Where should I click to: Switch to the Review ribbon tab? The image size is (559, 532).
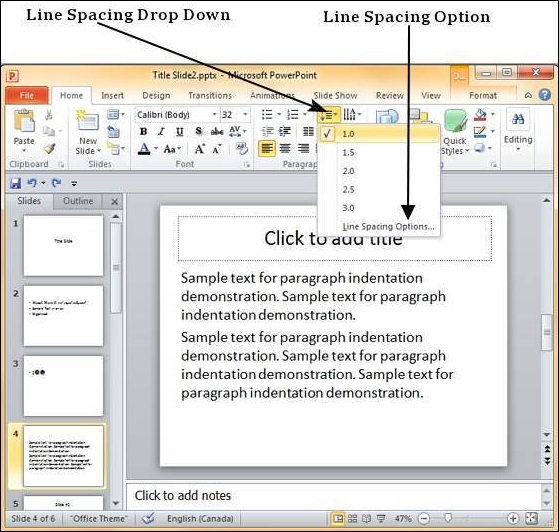[390, 96]
